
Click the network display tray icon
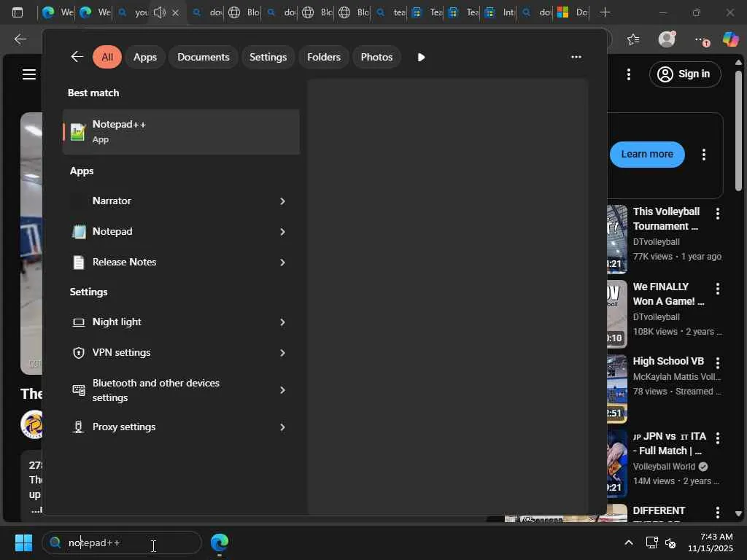(651, 542)
